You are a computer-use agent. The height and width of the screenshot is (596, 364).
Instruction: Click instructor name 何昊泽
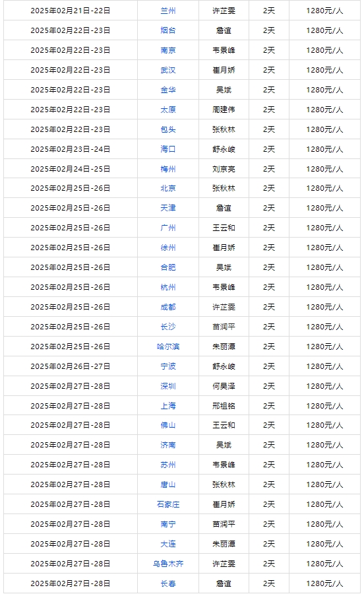coord(224,386)
